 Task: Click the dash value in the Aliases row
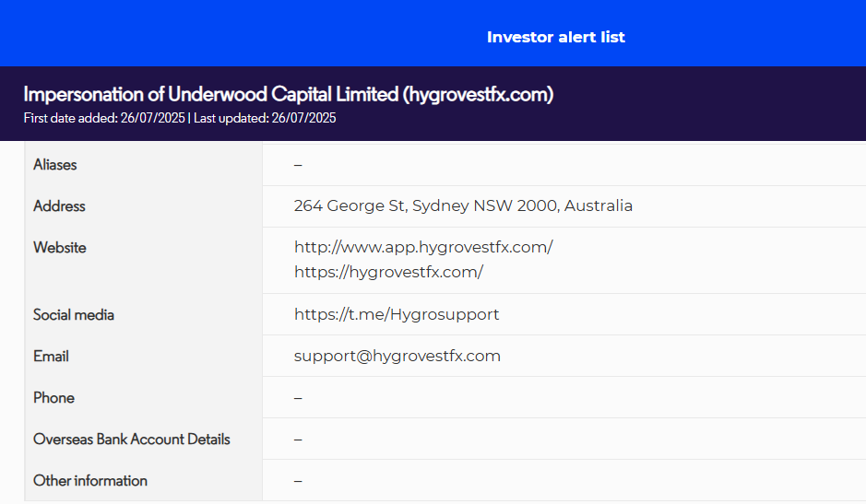point(298,165)
